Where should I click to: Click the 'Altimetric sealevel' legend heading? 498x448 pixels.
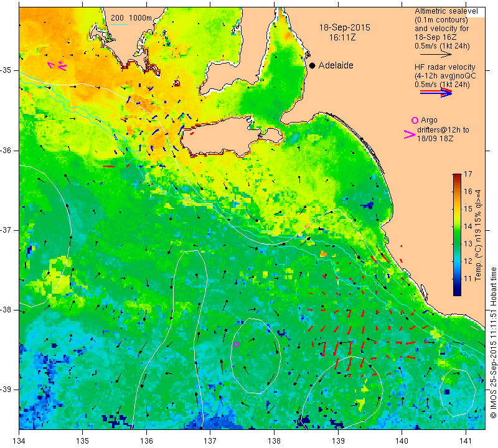pyautogui.click(x=446, y=11)
